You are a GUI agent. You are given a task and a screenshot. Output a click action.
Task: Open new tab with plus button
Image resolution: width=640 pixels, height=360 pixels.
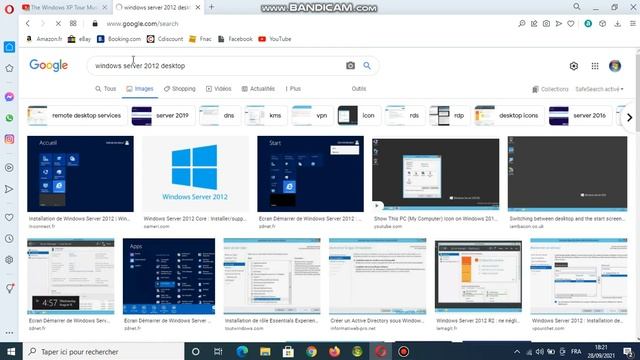pyautogui.click(x=211, y=7)
